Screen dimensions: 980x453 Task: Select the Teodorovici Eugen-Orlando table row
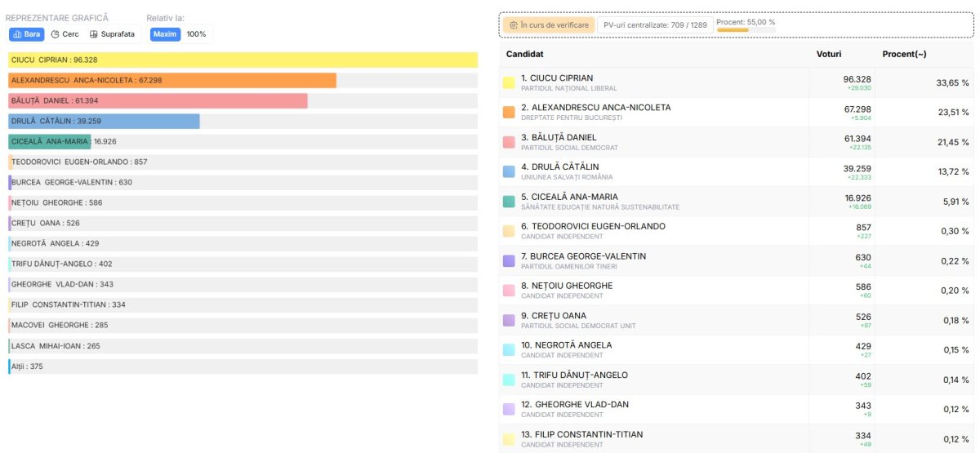click(x=653, y=231)
